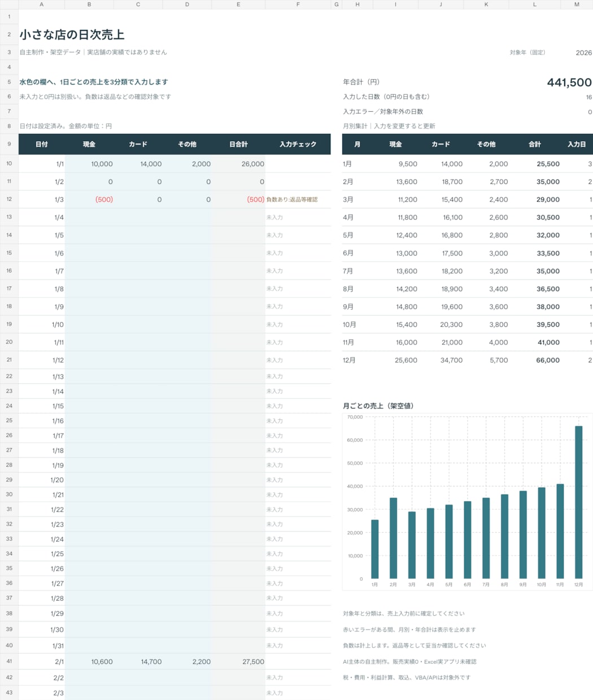
Task: Select the row 41 header
Action: tap(9, 661)
